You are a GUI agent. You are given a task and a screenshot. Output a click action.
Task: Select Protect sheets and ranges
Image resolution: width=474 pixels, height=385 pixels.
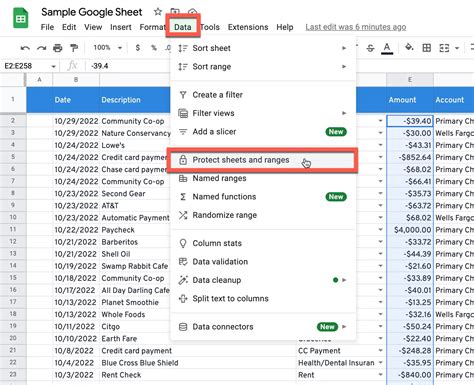click(x=262, y=160)
